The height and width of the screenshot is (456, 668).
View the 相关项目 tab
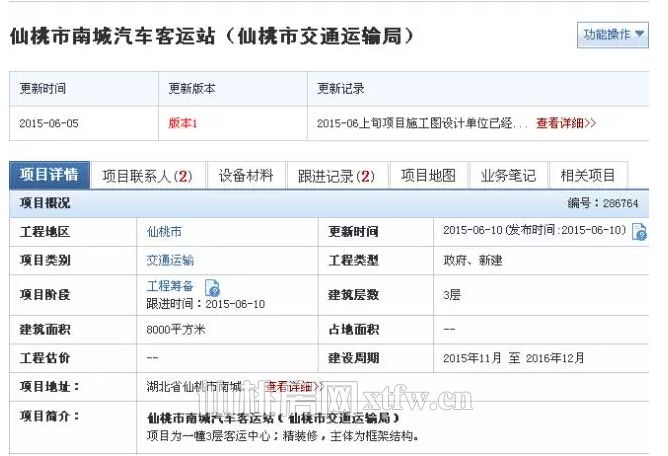coord(588,176)
